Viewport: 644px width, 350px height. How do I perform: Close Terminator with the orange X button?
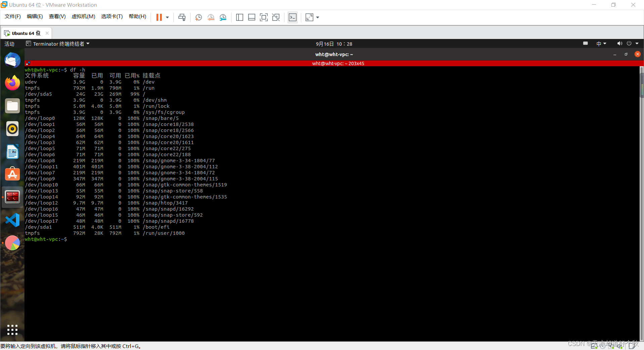tap(638, 54)
